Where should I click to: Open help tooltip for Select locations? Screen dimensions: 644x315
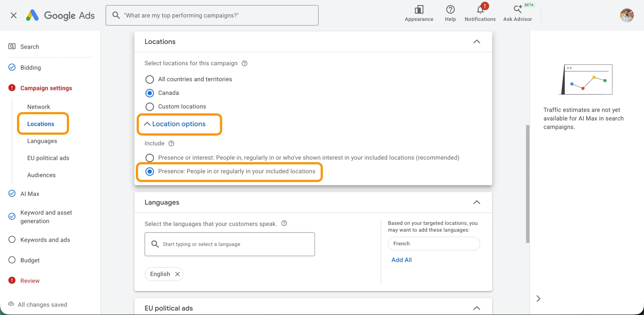[244, 63]
